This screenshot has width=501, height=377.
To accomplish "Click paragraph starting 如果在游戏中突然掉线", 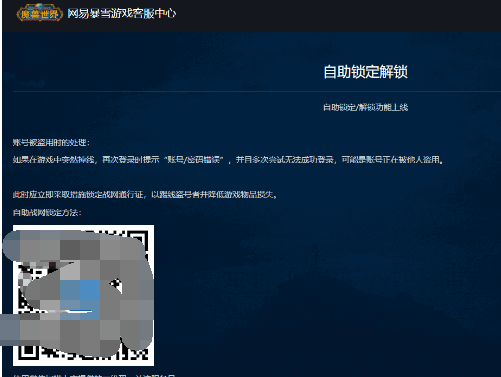I will click(x=228, y=160).
